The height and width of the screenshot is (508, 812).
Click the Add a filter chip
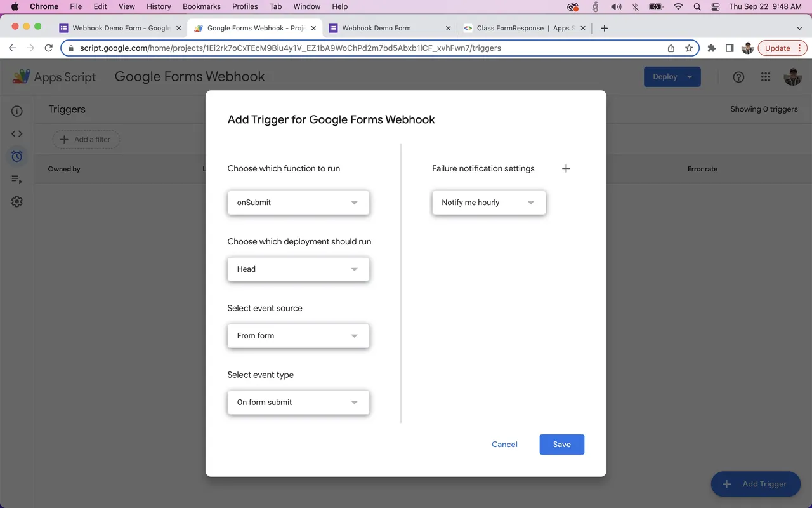click(86, 140)
